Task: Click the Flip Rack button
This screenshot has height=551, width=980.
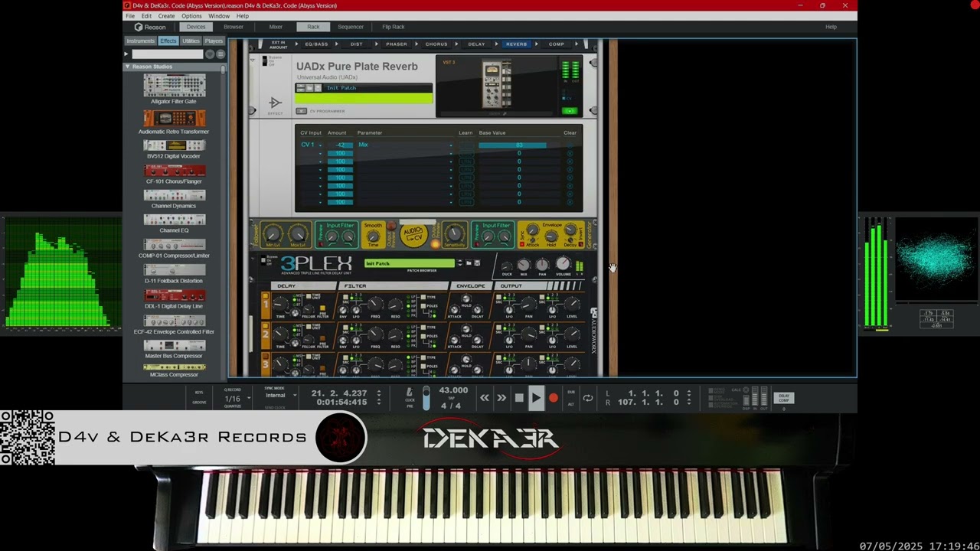Action: [x=394, y=27]
